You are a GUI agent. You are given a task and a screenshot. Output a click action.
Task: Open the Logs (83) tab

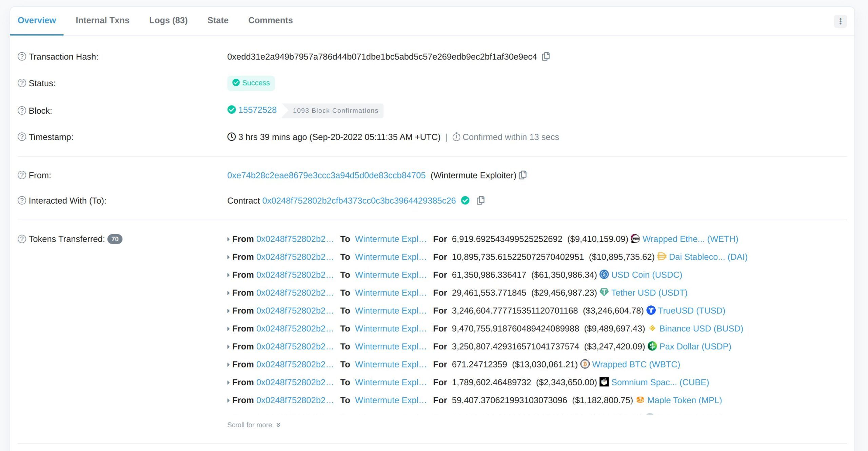(168, 20)
